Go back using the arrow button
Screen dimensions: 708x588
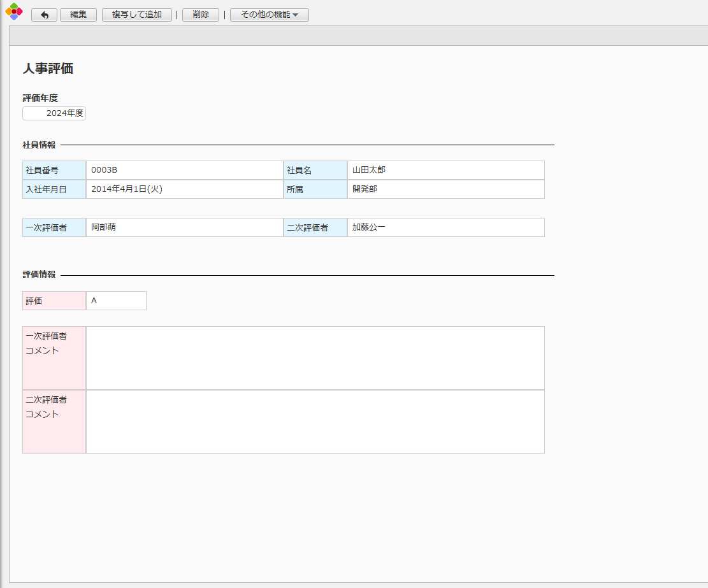(44, 15)
